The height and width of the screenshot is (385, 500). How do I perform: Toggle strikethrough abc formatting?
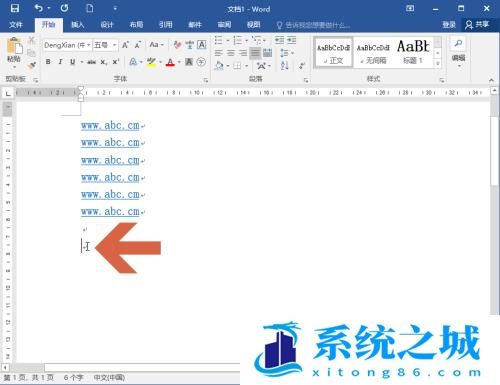(91, 62)
